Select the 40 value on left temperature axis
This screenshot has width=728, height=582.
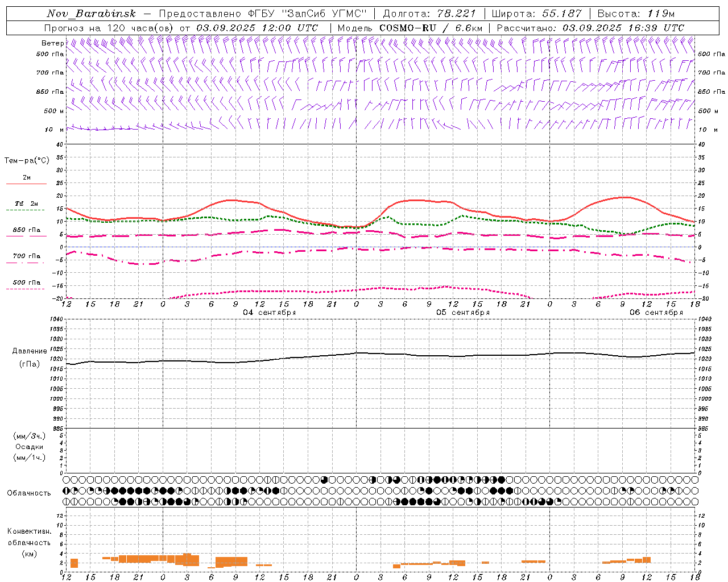[x=60, y=144]
